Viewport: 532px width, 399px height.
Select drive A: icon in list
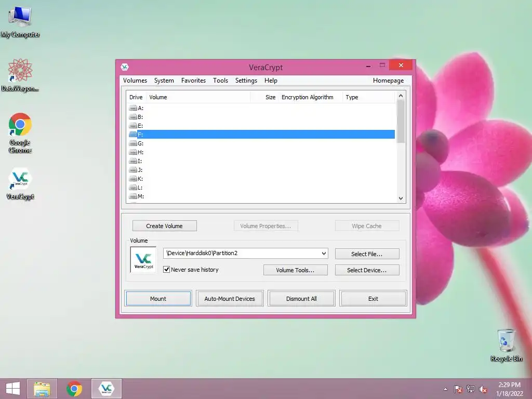(x=132, y=108)
